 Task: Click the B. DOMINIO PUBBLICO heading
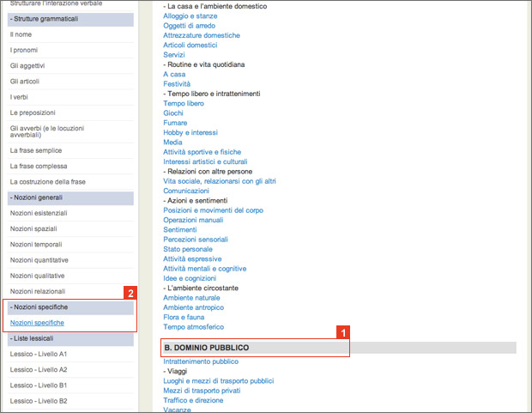[x=207, y=348]
